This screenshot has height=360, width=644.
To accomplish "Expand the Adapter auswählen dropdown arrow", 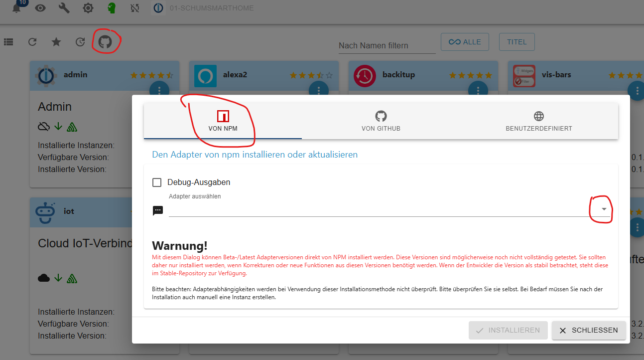I will pos(604,209).
